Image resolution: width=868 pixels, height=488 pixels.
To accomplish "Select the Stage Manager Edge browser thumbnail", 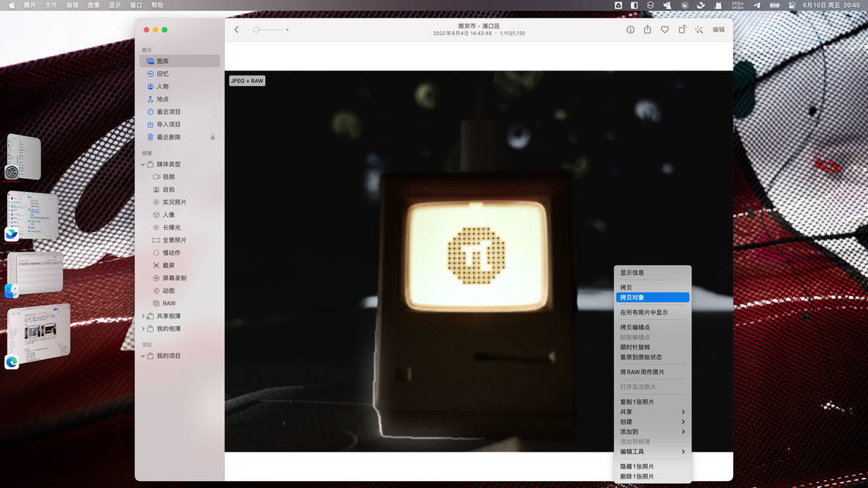I will coord(39,334).
